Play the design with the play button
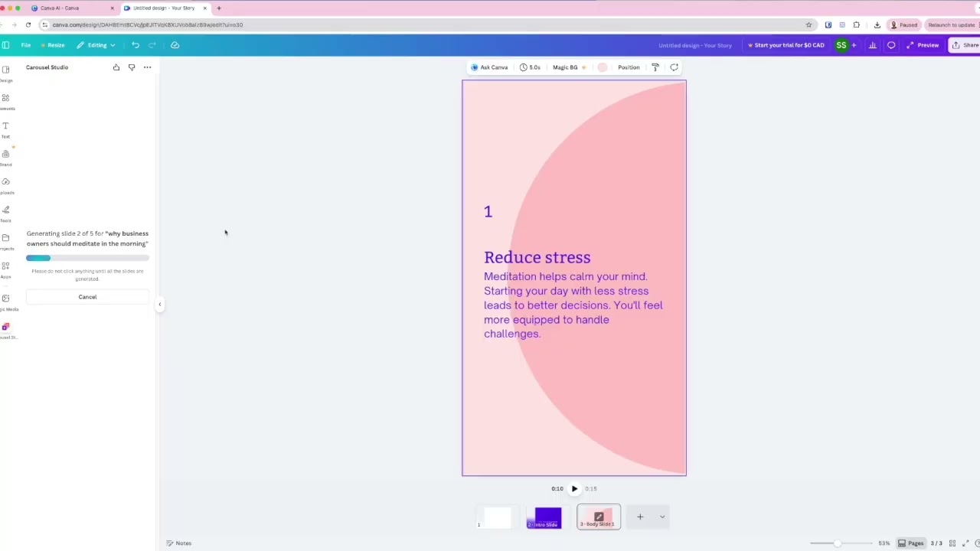 [574, 489]
